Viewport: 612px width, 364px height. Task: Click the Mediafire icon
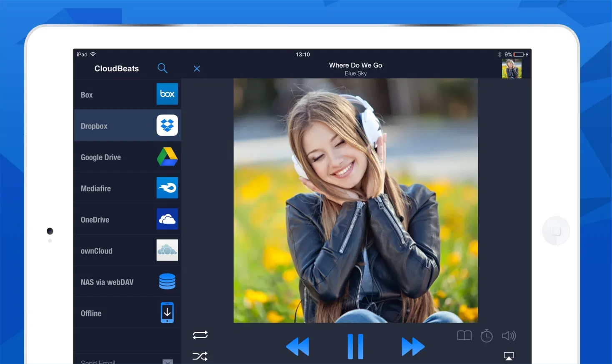tap(167, 188)
